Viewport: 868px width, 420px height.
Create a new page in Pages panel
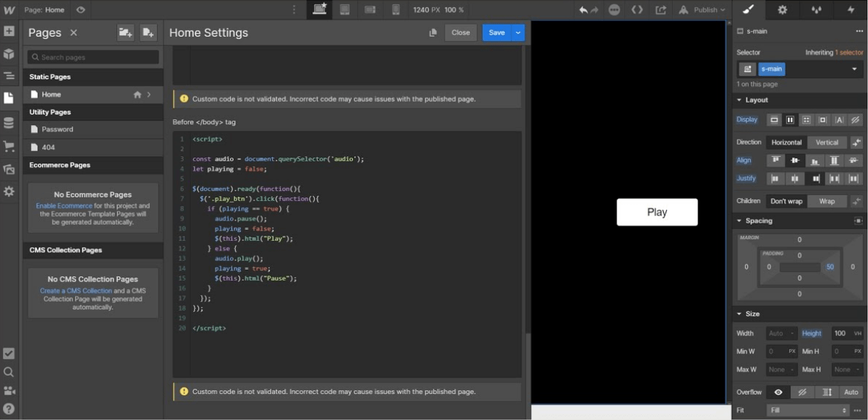(x=148, y=33)
